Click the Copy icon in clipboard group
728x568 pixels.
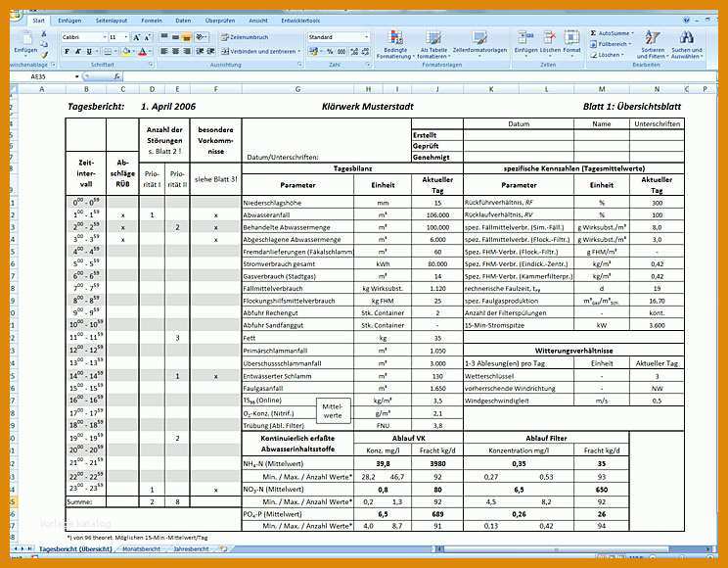(44, 44)
